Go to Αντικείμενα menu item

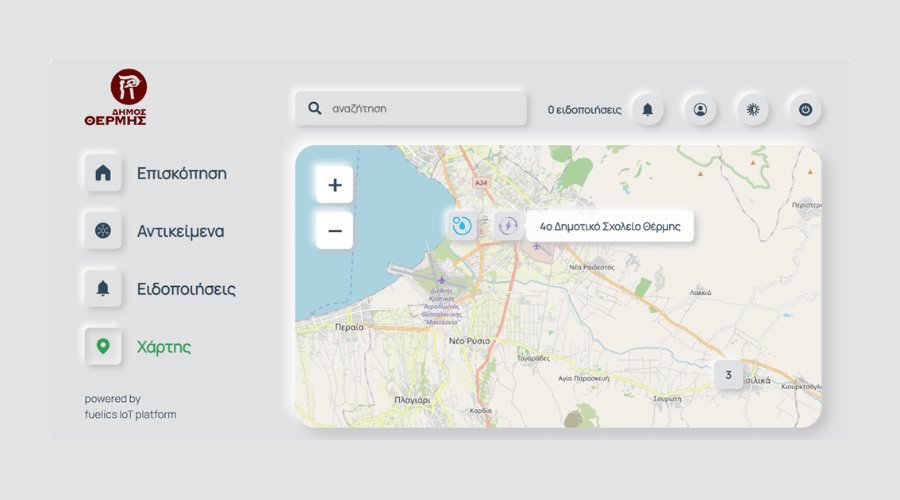click(180, 231)
